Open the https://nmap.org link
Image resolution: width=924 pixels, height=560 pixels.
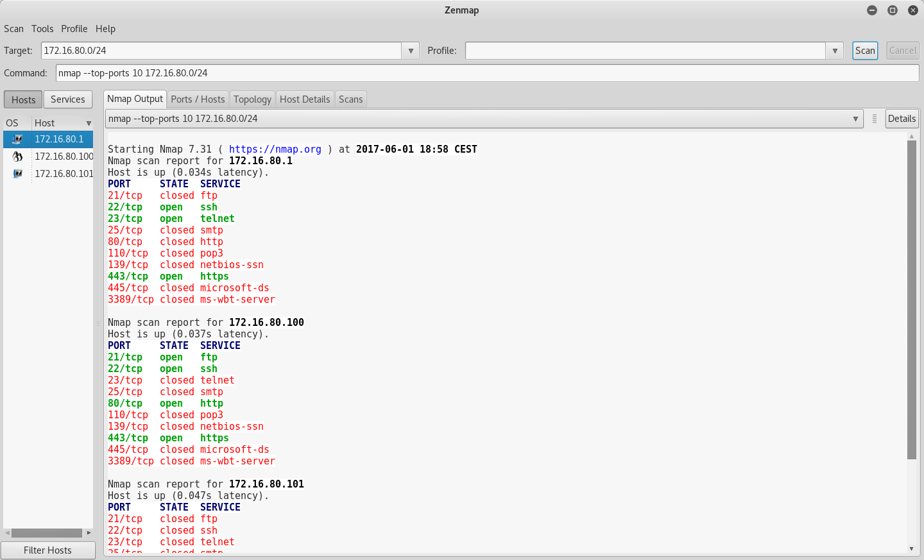pyautogui.click(x=275, y=149)
